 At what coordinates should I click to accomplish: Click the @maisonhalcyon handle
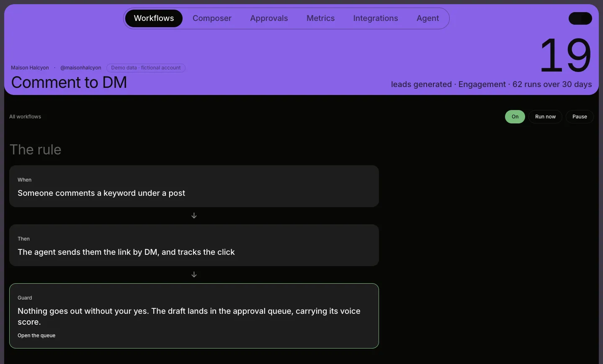click(x=81, y=68)
